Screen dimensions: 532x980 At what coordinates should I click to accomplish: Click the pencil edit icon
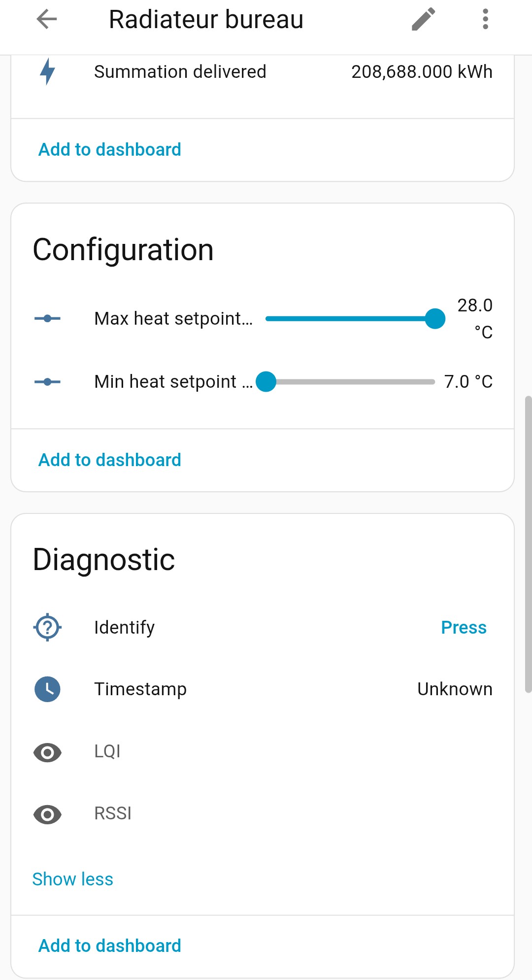click(424, 20)
